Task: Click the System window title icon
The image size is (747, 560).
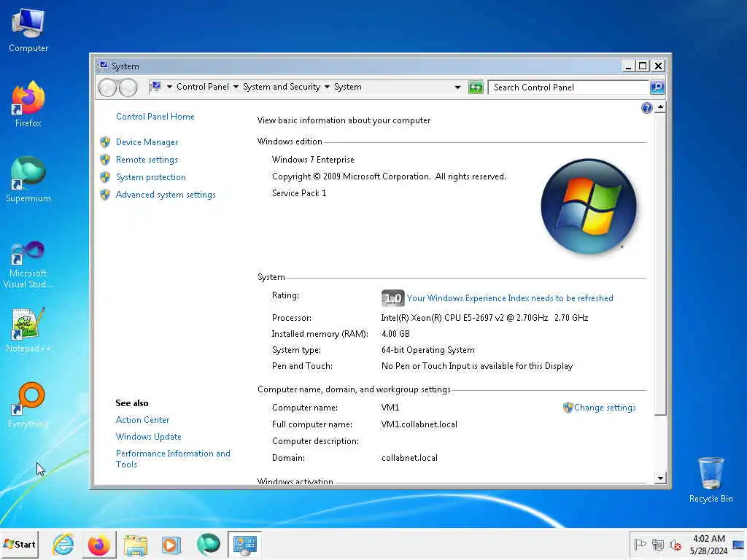Action: pyautogui.click(x=104, y=65)
